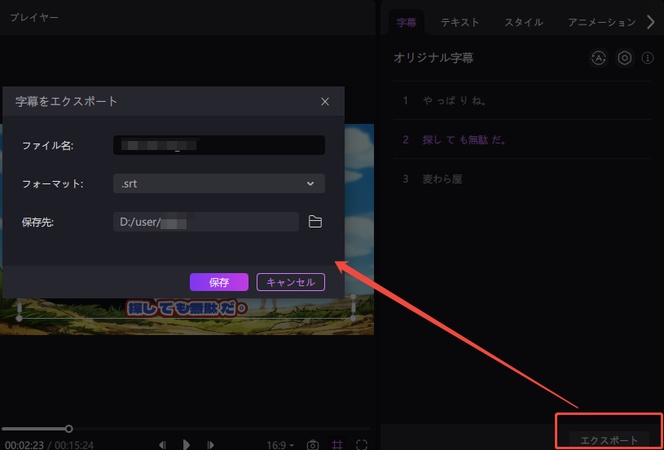664x450 pixels.
Task: Select subtitle line 3 麦わら屋
Action: pos(522,179)
